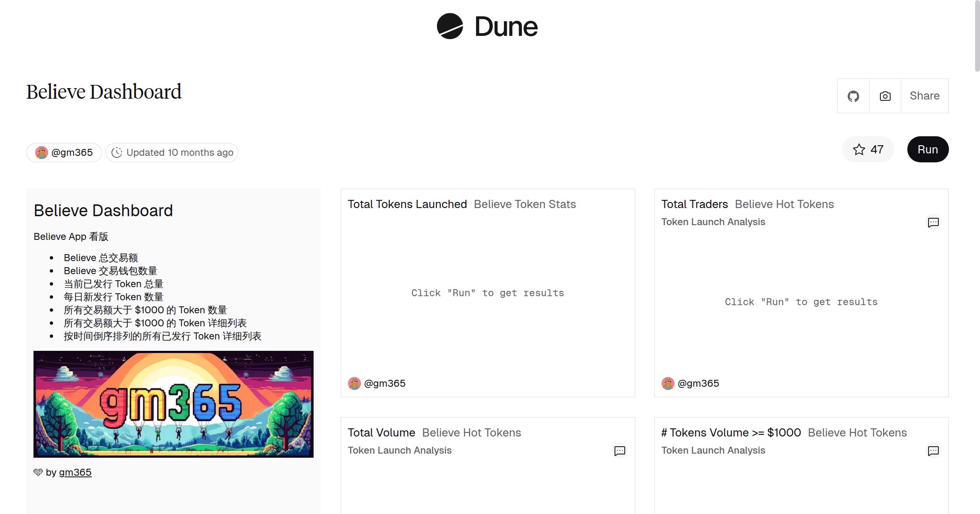Click the Dune logo at the top
The image size is (980, 514).
(486, 27)
